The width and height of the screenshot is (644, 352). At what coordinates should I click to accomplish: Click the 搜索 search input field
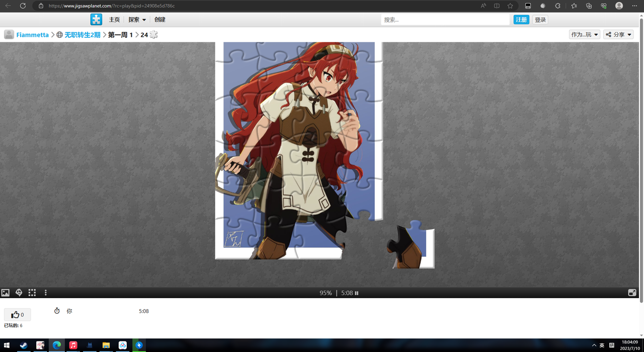[445, 20]
